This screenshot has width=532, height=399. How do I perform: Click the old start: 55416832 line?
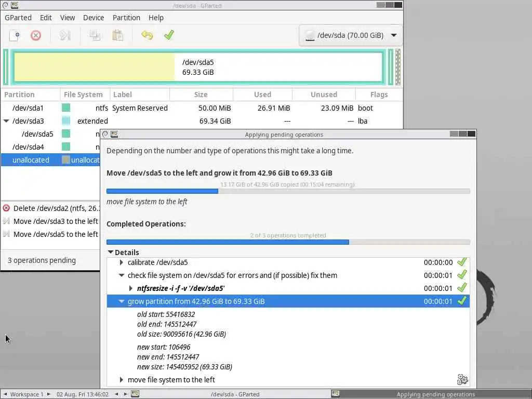(x=166, y=314)
